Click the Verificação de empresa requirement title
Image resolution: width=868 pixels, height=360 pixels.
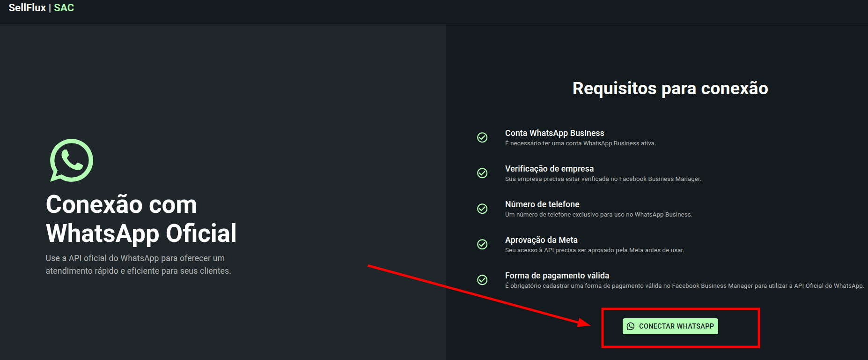click(x=549, y=169)
